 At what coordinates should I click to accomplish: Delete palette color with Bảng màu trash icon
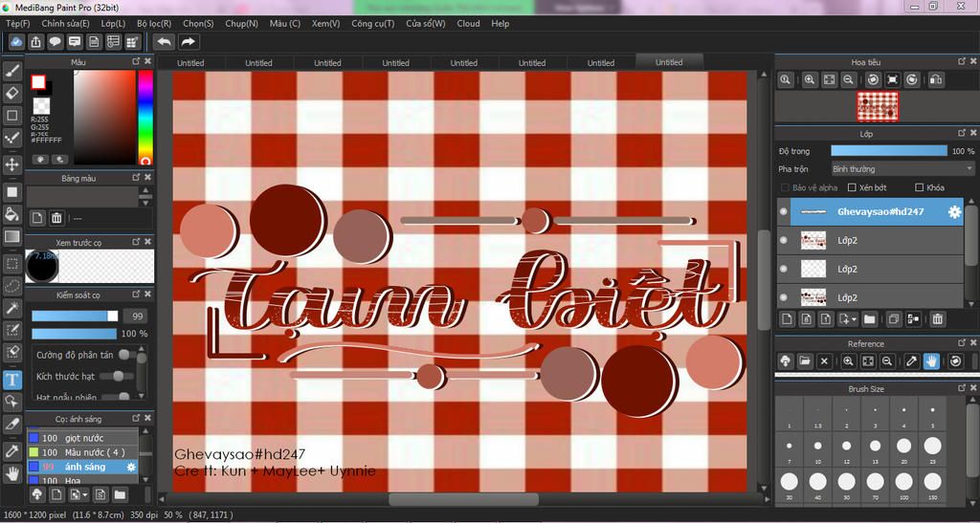56,218
